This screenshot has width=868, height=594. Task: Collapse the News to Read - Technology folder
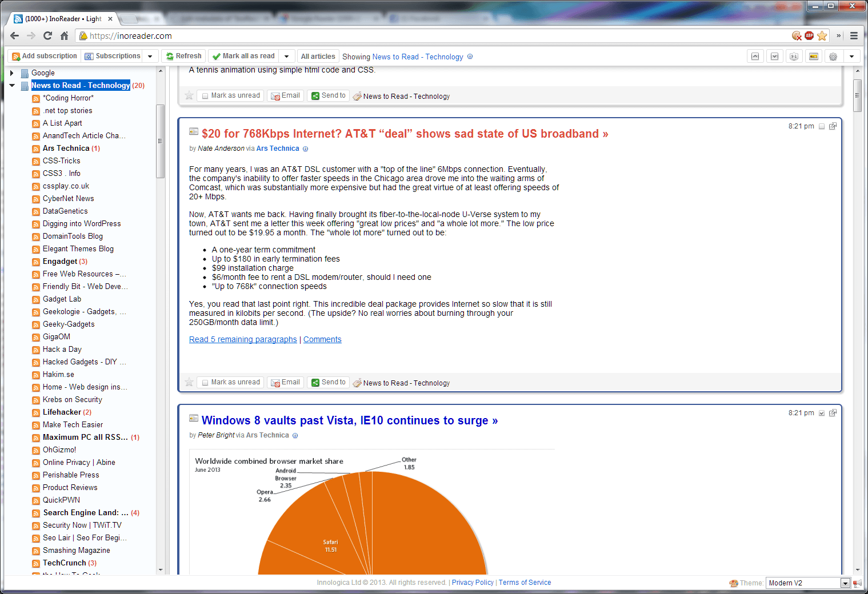(x=12, y=86)
